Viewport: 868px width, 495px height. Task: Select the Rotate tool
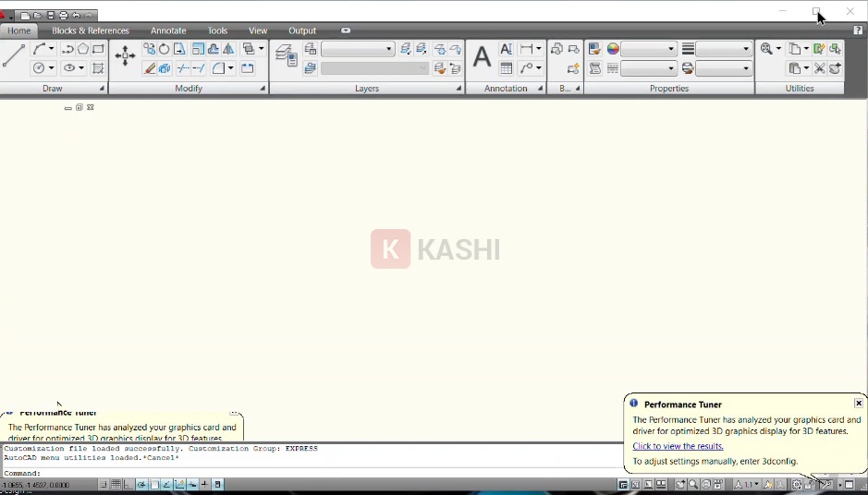(165, 49)
